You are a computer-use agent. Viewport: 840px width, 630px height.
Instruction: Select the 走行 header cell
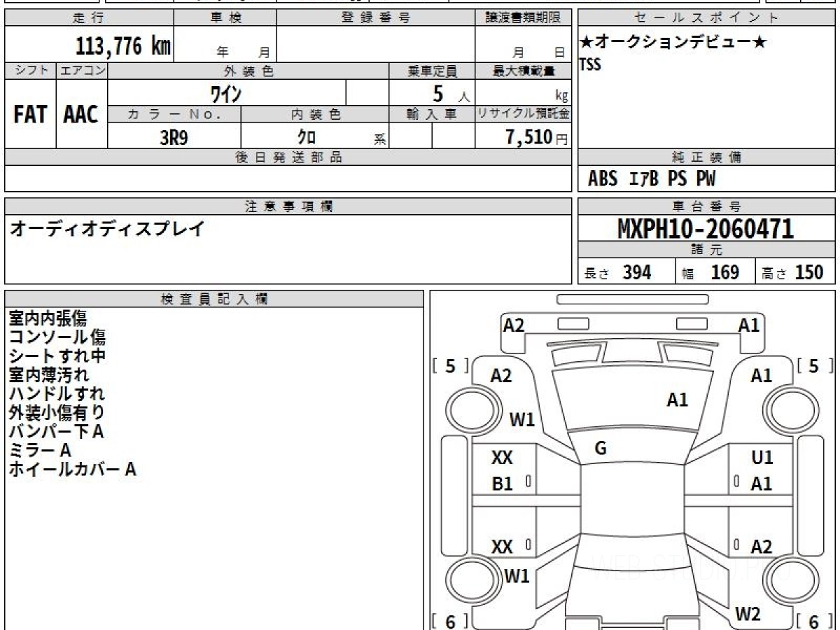(89, 18)
